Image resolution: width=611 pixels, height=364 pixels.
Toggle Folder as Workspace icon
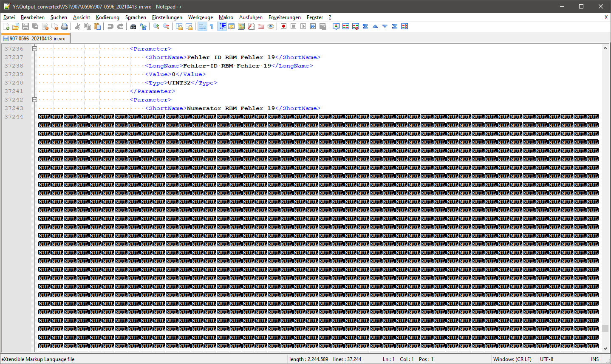click(261, 26)
